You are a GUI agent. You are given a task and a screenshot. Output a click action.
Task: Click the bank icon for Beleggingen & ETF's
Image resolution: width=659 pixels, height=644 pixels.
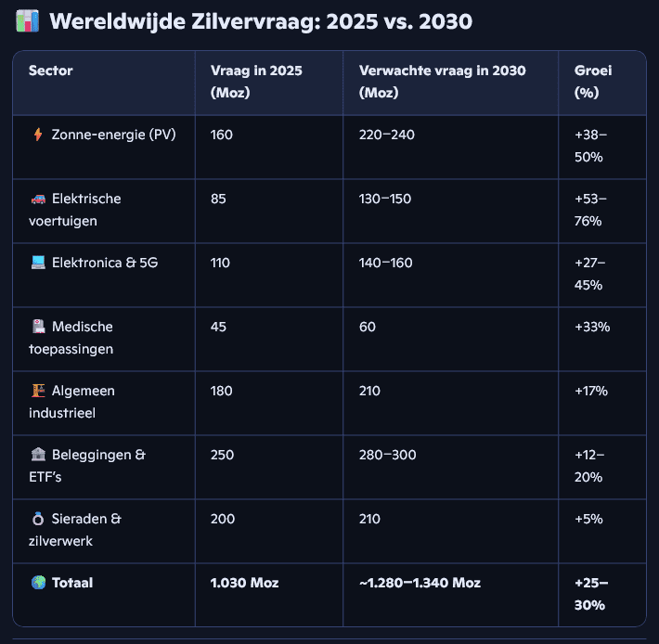(x=38, y=455)
